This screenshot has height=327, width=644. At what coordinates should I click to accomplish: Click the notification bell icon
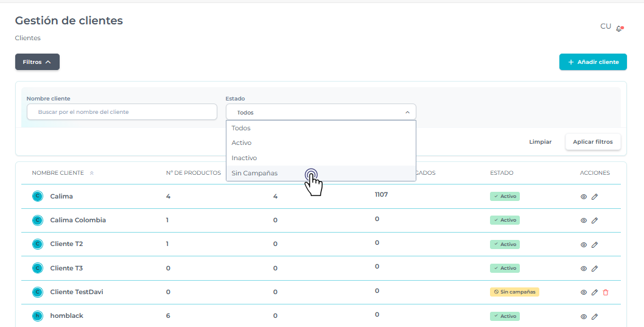tap(619, 29)
